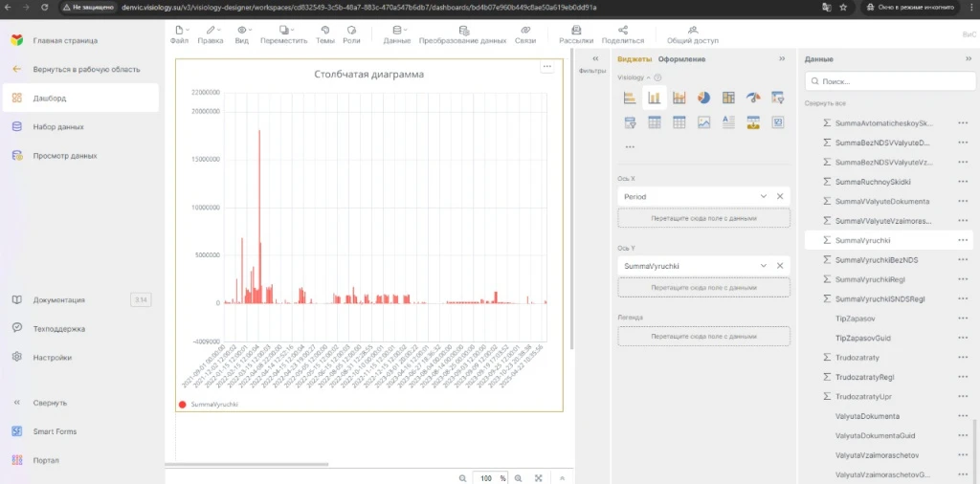
Task: Open Темы in the toolbar
Action: pos(325,35)
